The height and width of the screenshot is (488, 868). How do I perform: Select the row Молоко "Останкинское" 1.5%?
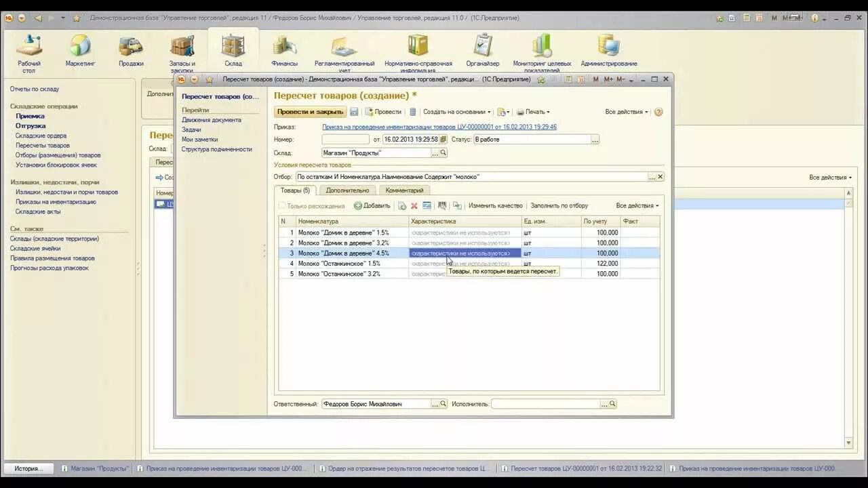pos(469,264)
